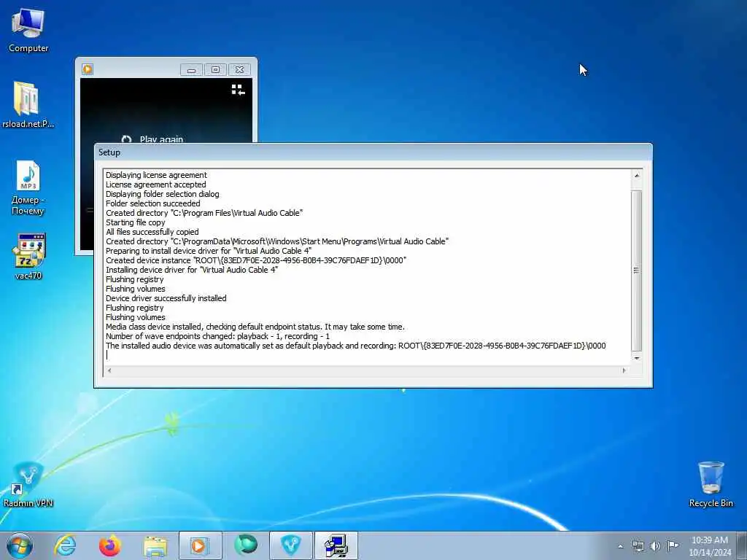This screenshot has width=747, height=560.
Task: Open Windows Explorer from taskbar
Action: [x=155, y=546]
